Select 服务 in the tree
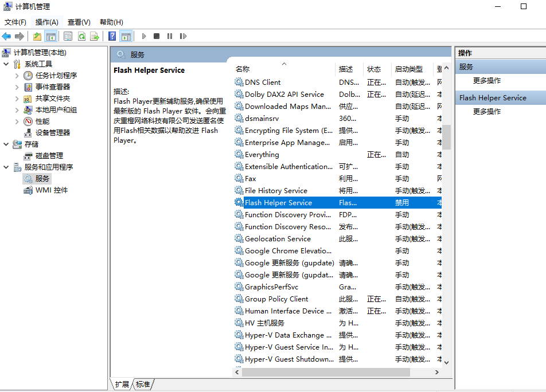 coord(42,179)
